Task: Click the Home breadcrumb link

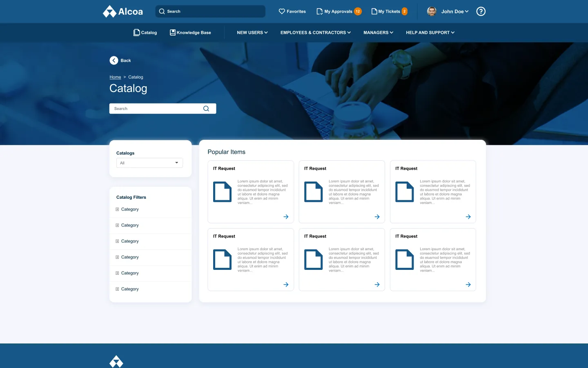Action: (x=115, y=77)
